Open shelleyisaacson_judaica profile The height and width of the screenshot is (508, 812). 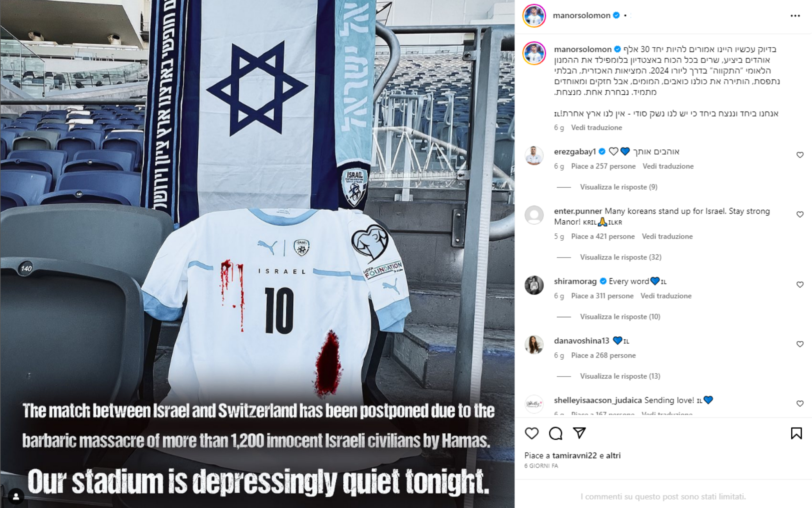click(x=598, y=400)
